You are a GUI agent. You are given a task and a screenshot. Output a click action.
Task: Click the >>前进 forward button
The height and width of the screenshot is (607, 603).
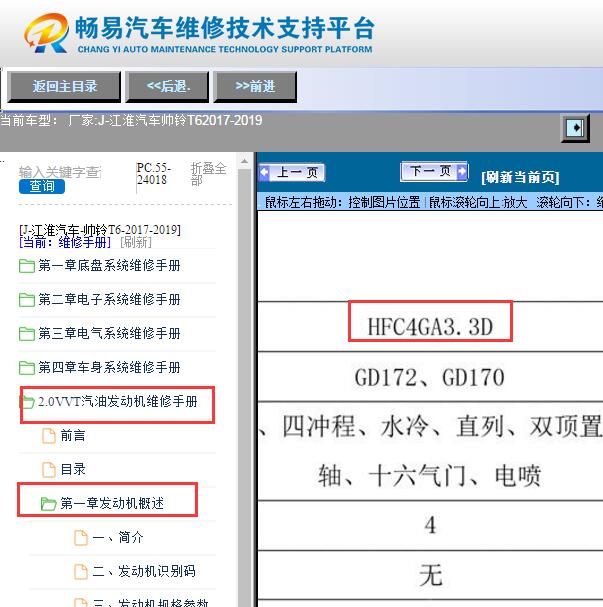(255, 86)
